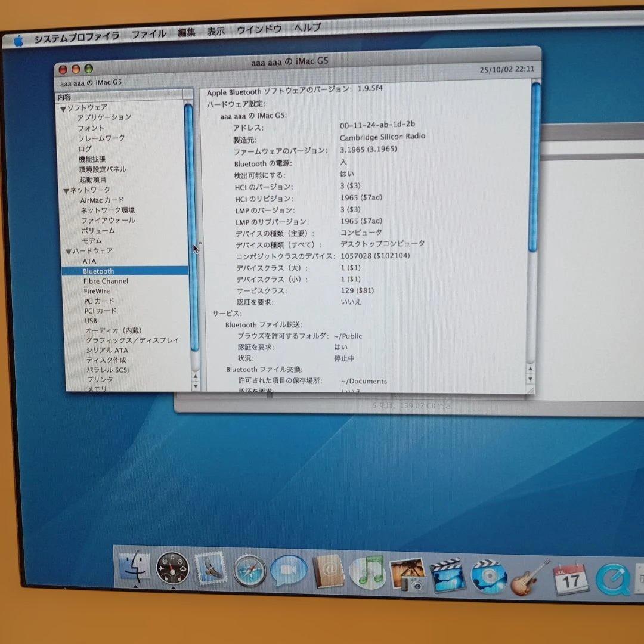Screen dimensions: 644x644
Task: Select USB in the hardware list
Action: click(x=91, y=321)
